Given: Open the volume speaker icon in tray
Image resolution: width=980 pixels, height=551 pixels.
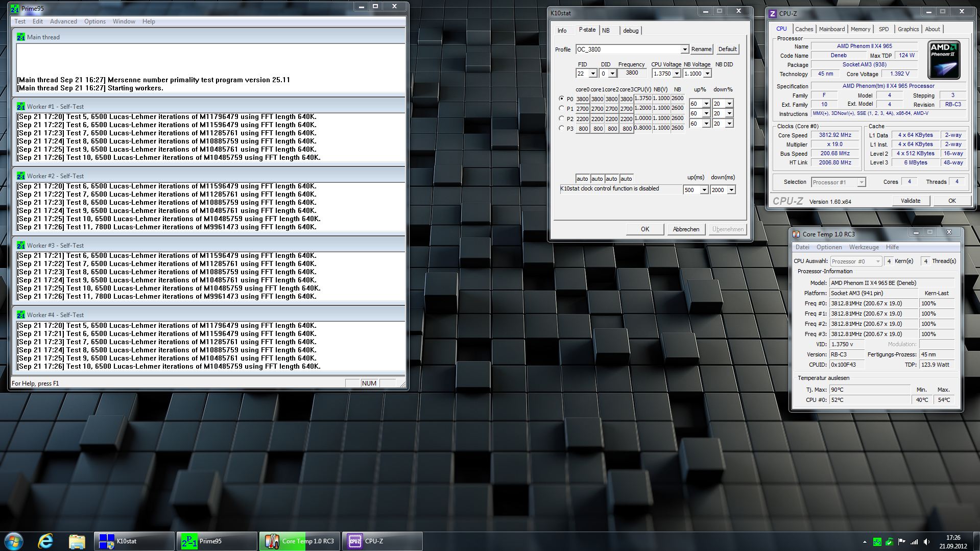Looking at the screenshot, I should pos(926,541).
